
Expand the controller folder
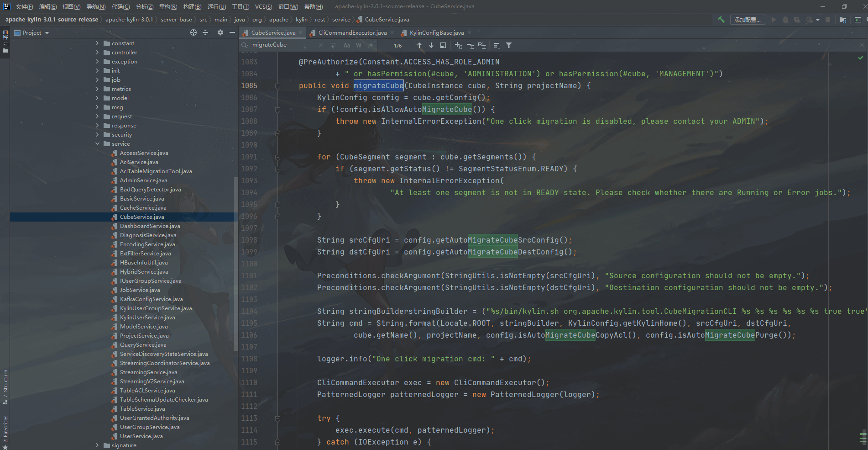pyautogui.click(x=97, y=53)
